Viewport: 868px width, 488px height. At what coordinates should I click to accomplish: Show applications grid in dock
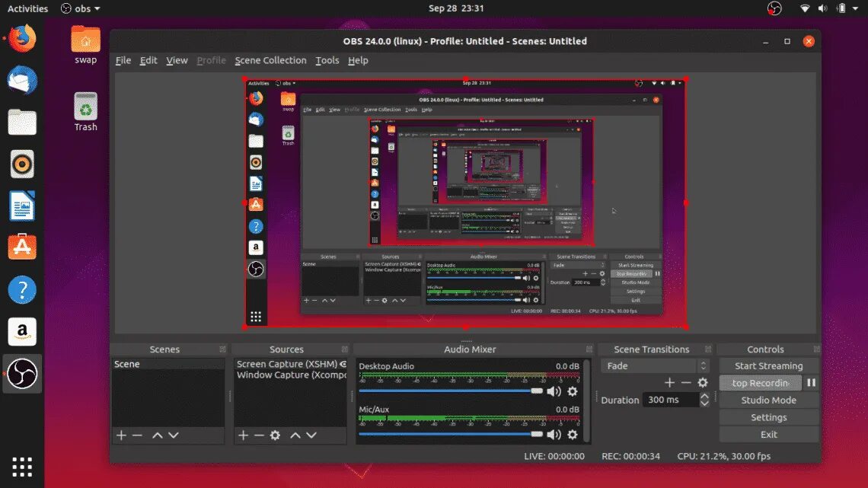click(x=22, y=467)
